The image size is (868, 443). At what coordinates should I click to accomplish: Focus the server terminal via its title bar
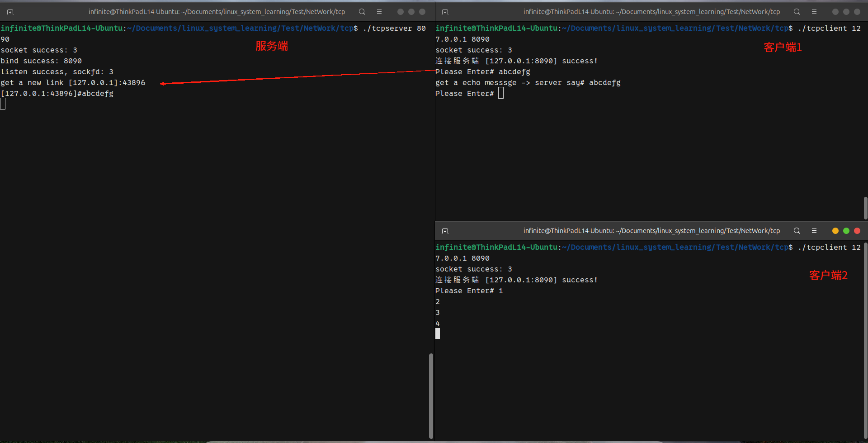point(217,12)
